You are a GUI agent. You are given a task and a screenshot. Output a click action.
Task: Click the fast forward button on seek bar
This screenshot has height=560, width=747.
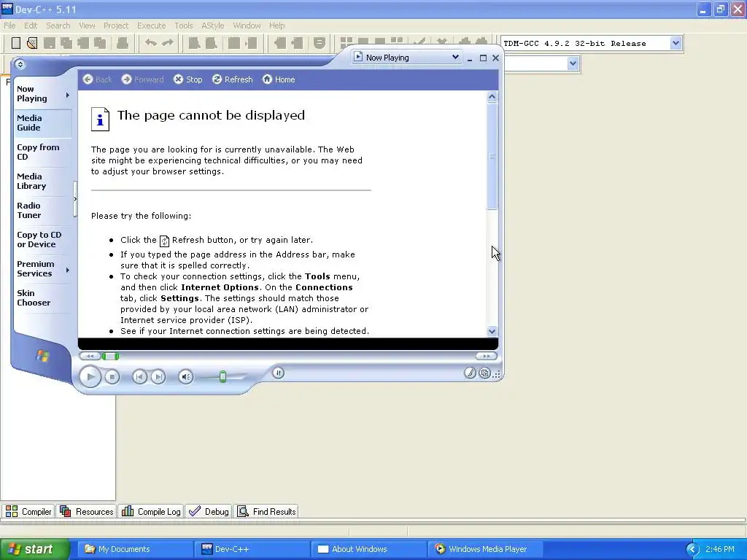coord(486,356)
